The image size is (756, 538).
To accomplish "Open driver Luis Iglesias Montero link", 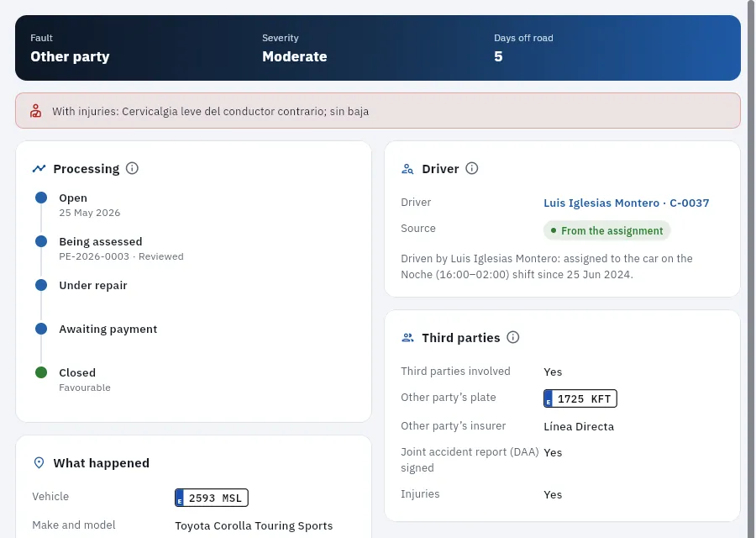I will 627,203.
